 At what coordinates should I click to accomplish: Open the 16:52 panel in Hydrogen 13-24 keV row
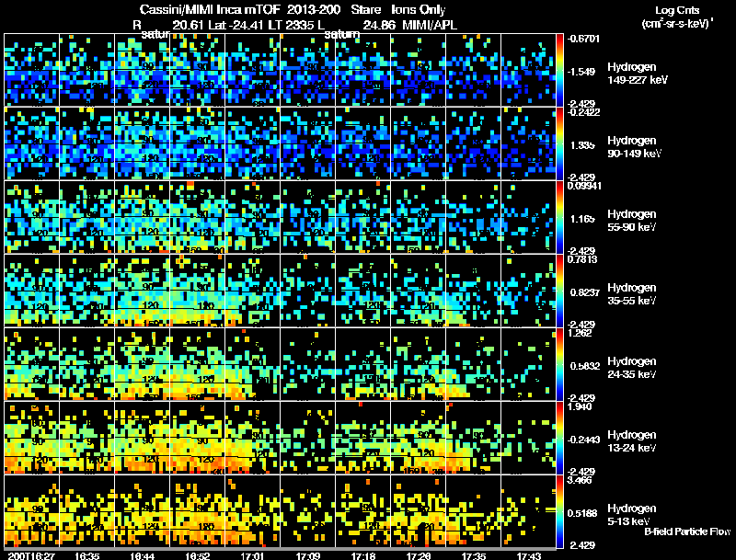[x=197, y=438]
